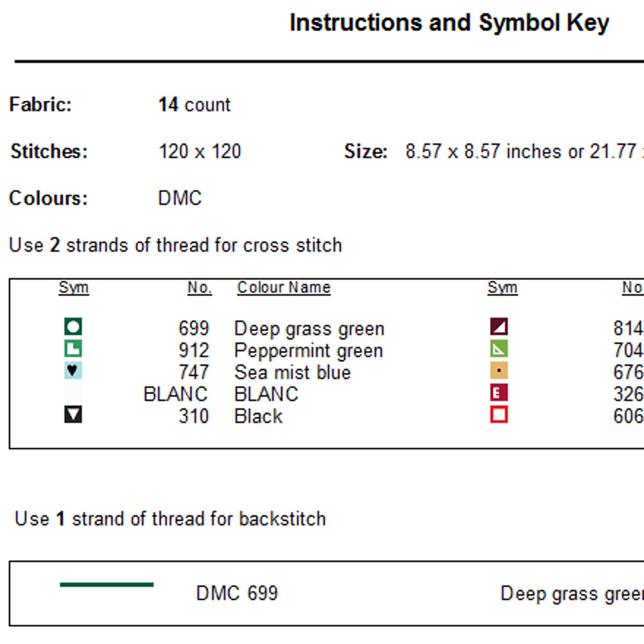Click the dark maroon 814 symbol
644x644 pixels.
499,327
